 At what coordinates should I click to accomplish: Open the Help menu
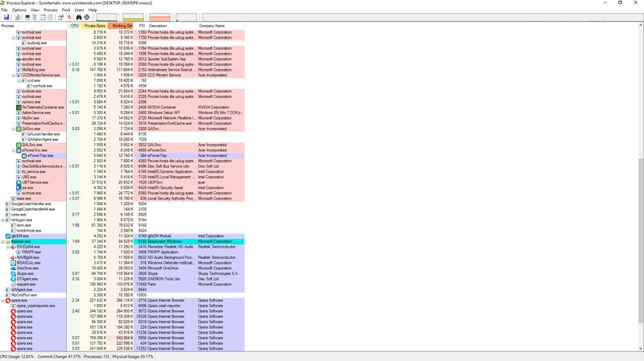point(93,10)
